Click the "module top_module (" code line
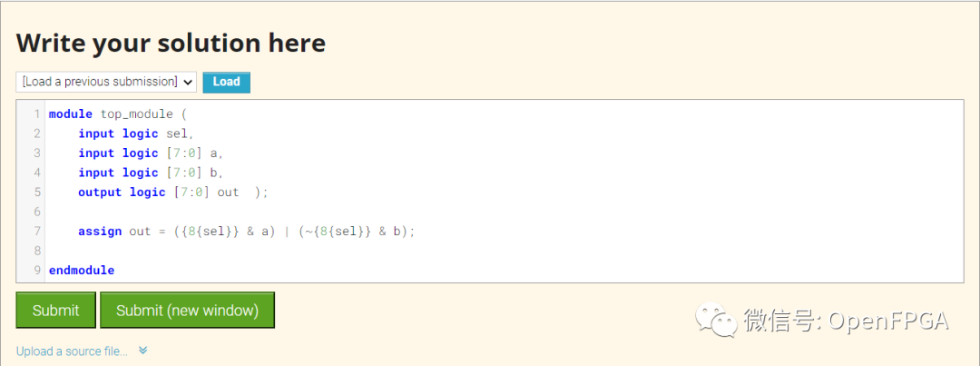This screenshot has height=366, width=980. (x=117, y=114)
